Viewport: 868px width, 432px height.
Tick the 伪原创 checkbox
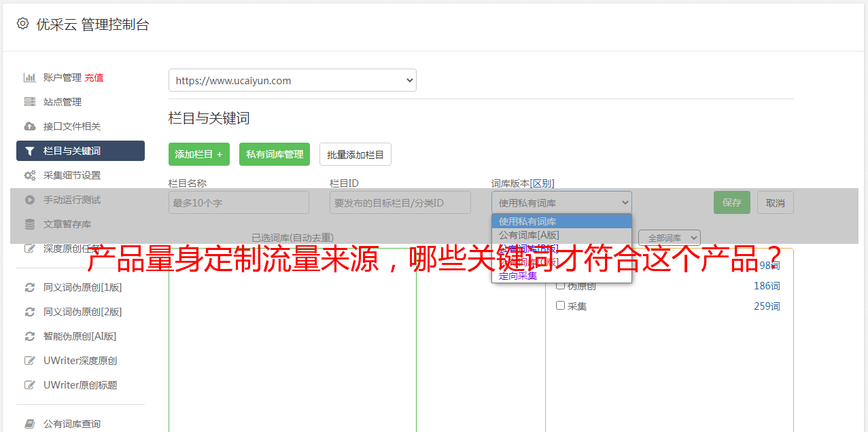(x=561, y=285)
